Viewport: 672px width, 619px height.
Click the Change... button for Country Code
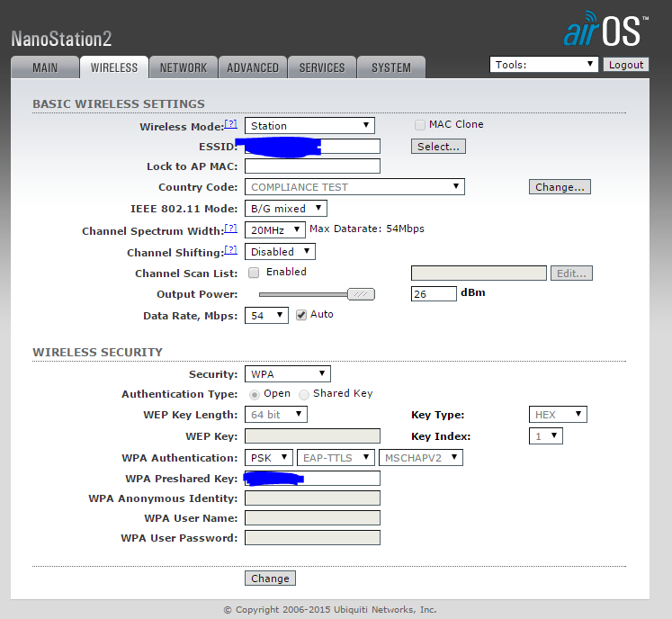pos(560,187)
